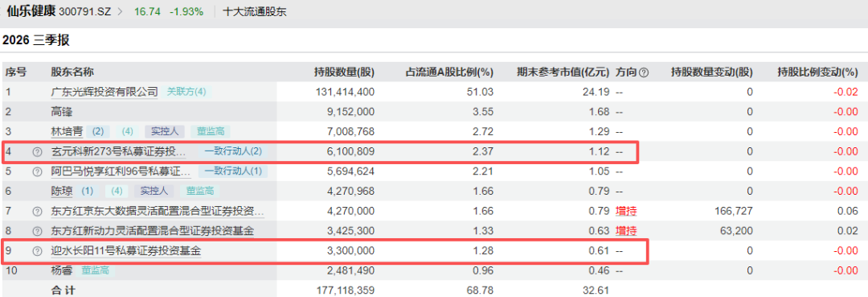Expand the chevron after 300791.SZ

tap(121, 11)
